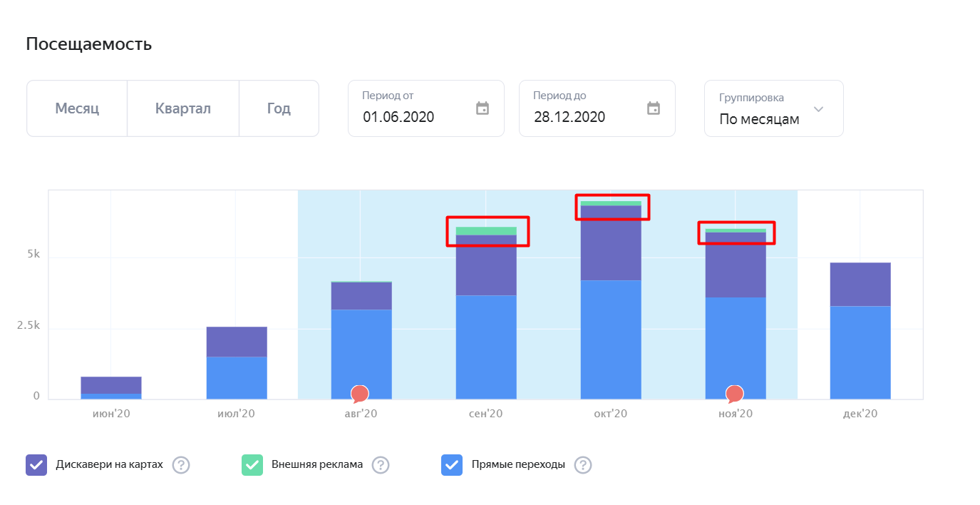The height and width of the screenshot is (505, 980).
Task: Click help icon next to "Прямые переходы"
Action: pos(583,465)
